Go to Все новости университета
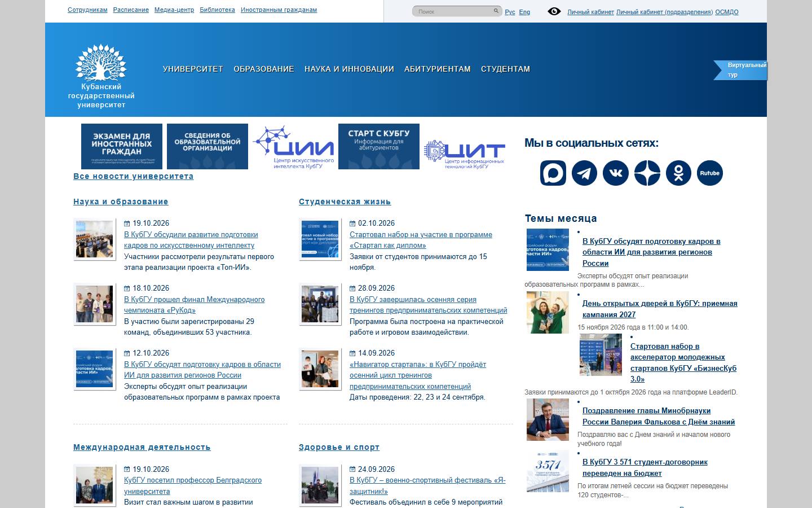The height and width of the screenshot is (508, 812). (133, 176)
